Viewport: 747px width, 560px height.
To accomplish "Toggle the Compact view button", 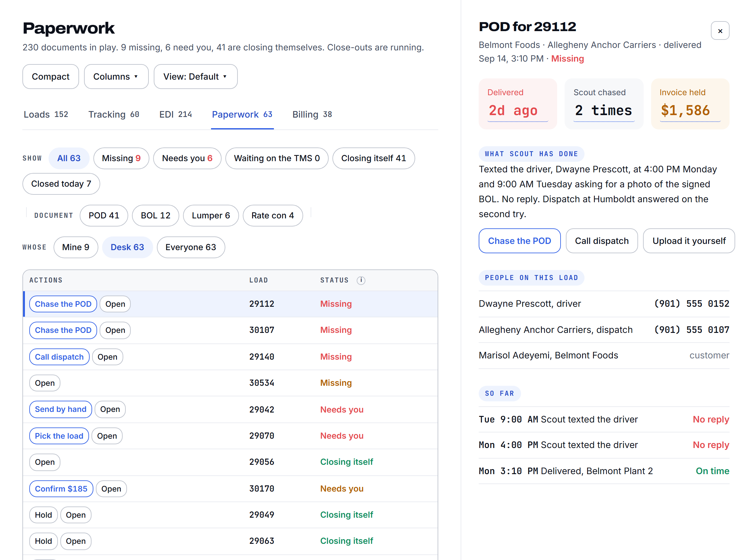I will coord(51,77).
